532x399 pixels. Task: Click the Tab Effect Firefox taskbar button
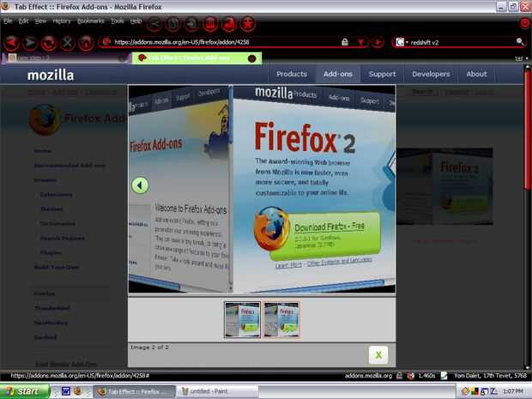(134, 391)
